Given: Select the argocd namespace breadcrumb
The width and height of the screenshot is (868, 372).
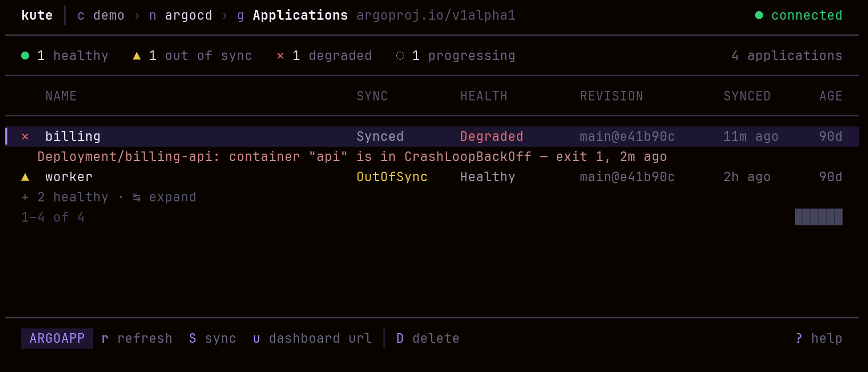Looking at the screenshot, I should click(181, 15).
